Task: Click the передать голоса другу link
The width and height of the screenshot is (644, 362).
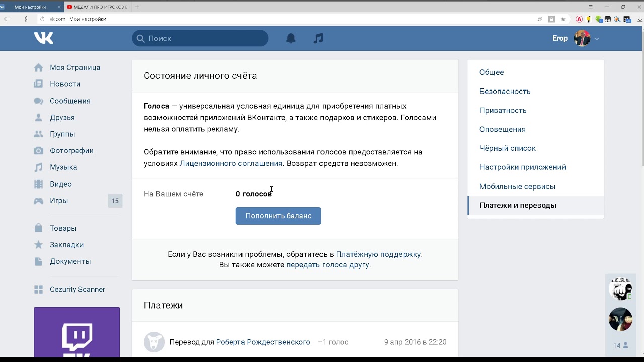Action: [328, 265]
